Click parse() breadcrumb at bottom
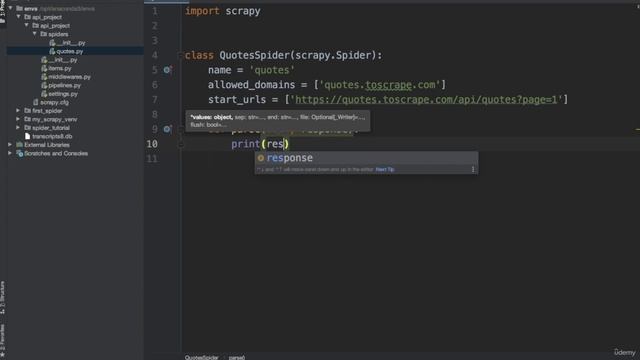 (237, 357)
